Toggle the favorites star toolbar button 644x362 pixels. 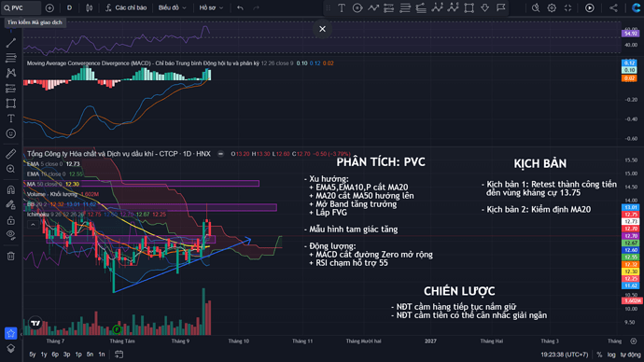11,333
